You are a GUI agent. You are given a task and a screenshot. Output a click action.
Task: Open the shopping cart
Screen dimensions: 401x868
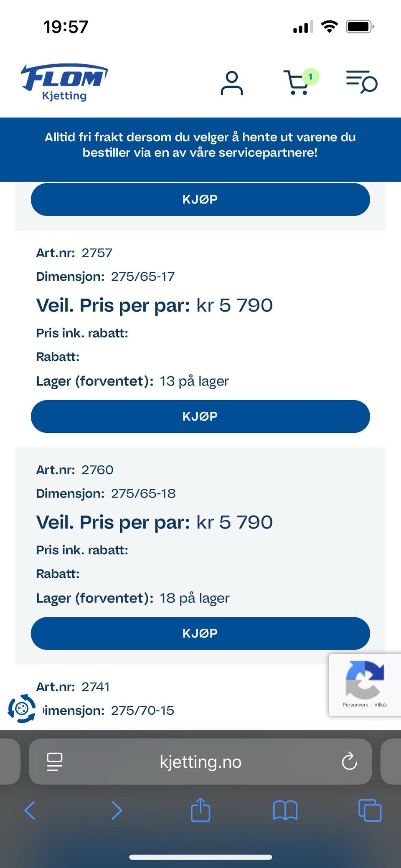[x=297, y=83]
